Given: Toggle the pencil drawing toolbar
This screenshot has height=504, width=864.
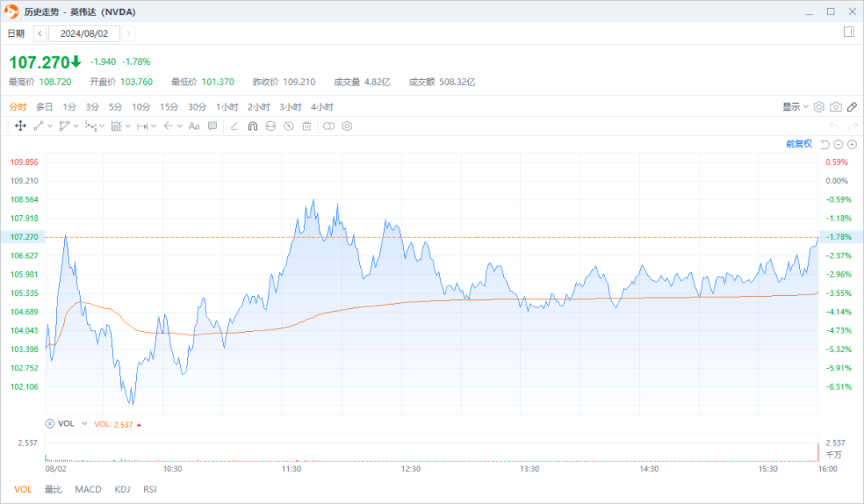Looking at the screenshot, I should pos(852,107).
